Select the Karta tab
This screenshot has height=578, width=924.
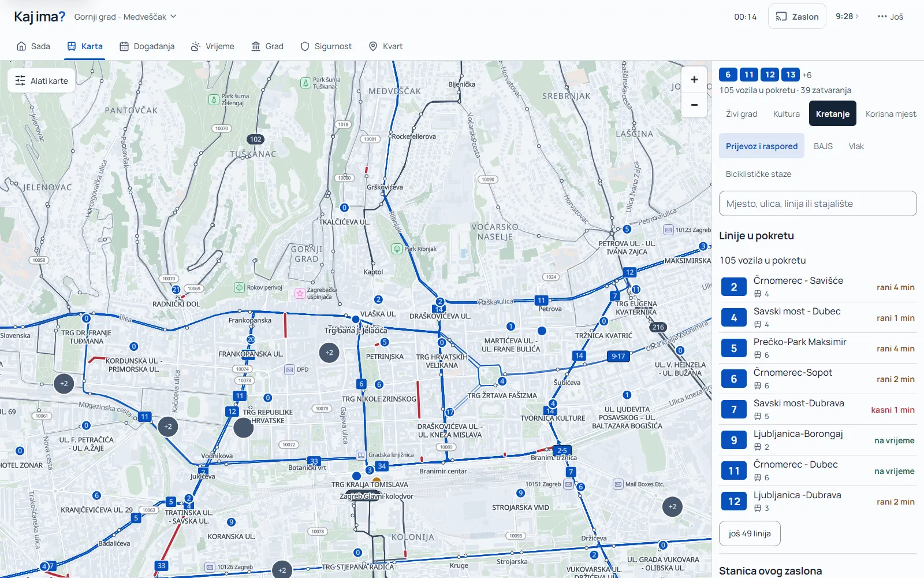(x=85, y=46)
